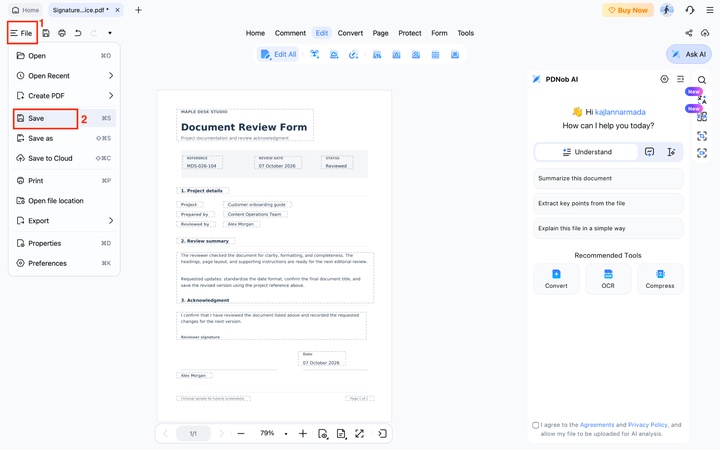
Task: Click the share icon at top right
Action: [689, 33]
